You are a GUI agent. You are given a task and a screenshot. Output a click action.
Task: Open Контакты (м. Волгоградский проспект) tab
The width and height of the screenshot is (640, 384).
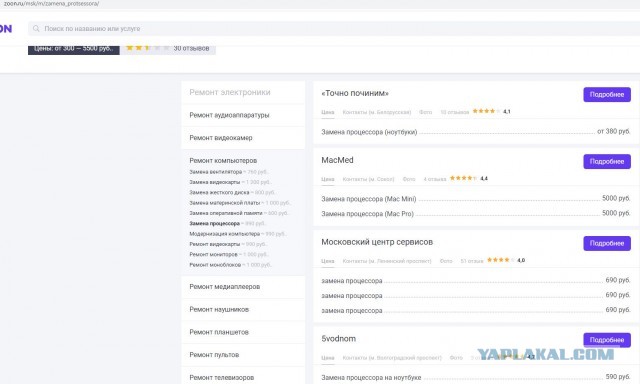[392, 358]
